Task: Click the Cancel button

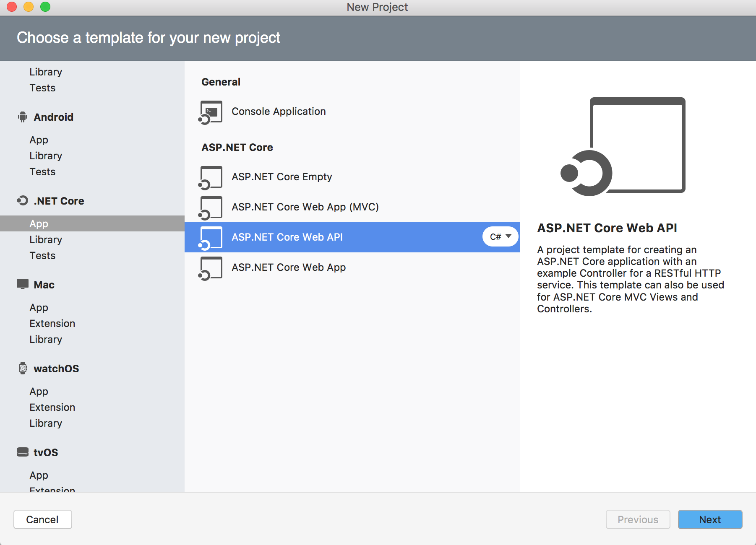Action: [x=43, y=519]
